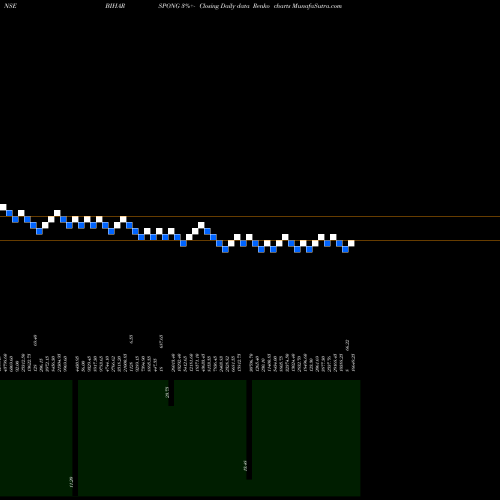Click the lower orange horizontal level line
The height and width of the screenshot is (500, 500).
point(250,240)
